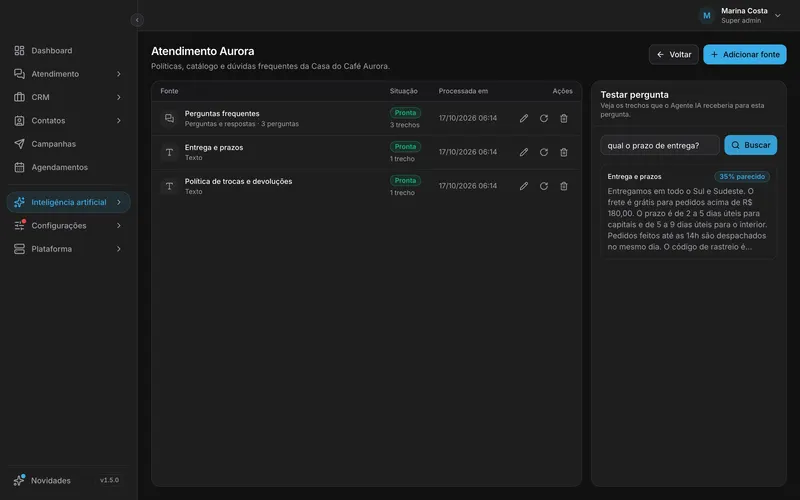Expand the Contatos submenu chevron

(x=118, y=121)
